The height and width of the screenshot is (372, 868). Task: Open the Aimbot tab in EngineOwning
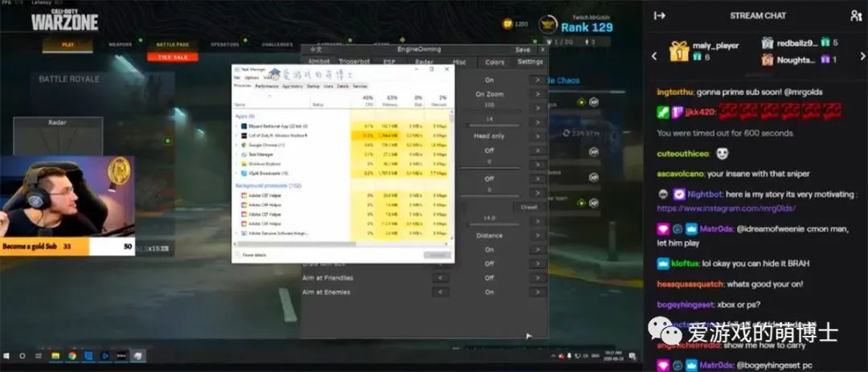tap(319, 62)
